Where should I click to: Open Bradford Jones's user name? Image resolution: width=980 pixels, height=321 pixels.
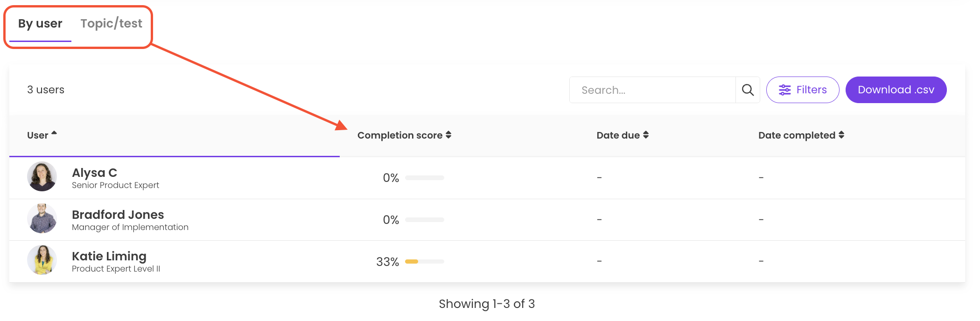pyautogui.click(x=118, y=215)
